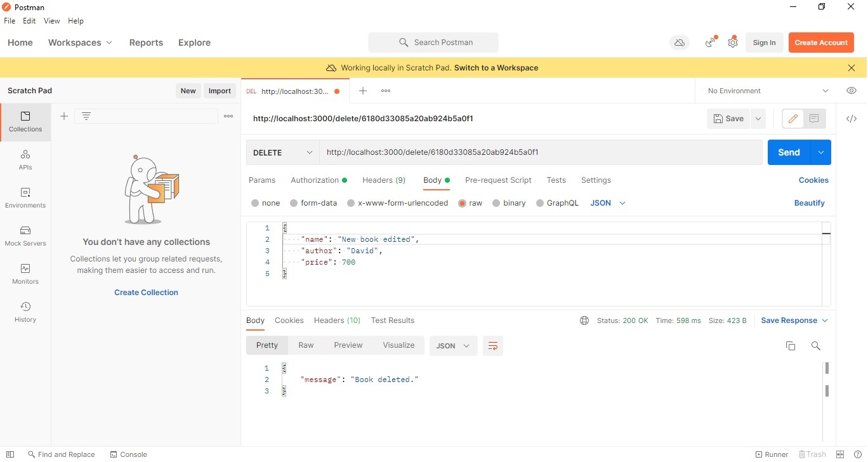
Task: Click the network globe icon in response
Action: (x=584, y=320)
